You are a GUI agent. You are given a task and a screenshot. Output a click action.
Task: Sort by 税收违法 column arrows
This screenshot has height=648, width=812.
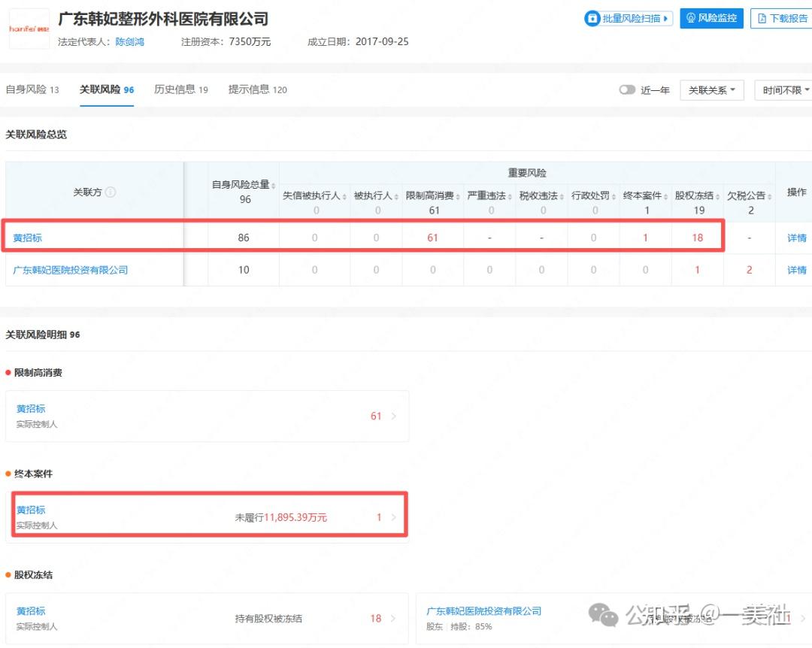[562, 196]
